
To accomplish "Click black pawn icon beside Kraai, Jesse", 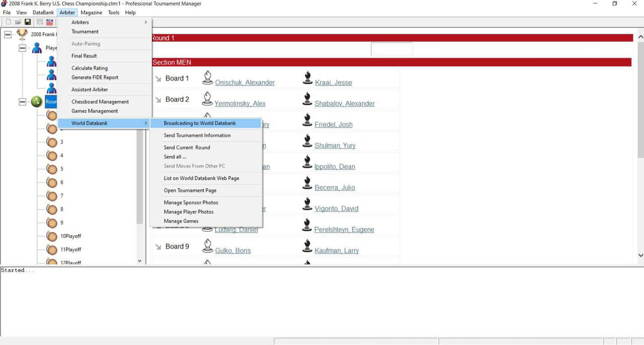I will click(307, 77).
